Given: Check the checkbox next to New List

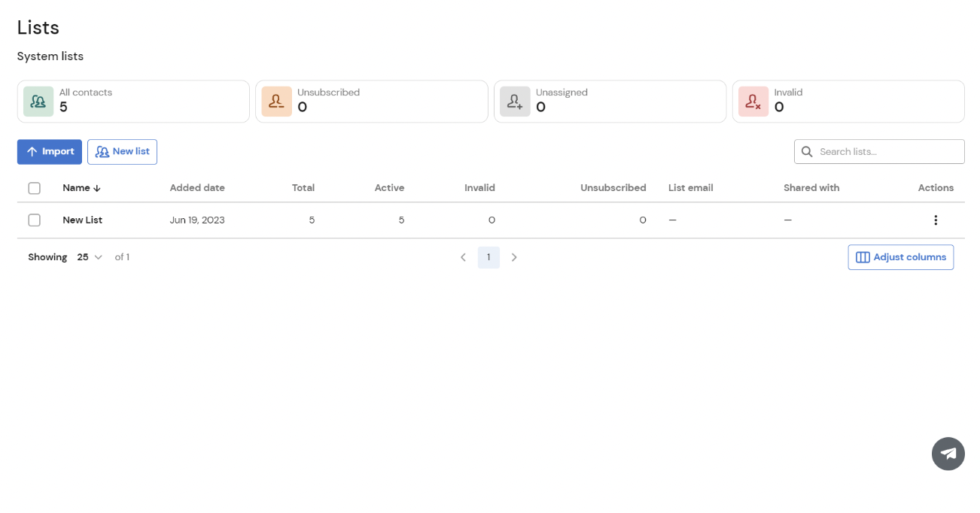Looking at the screenshot, I should (34, 220).
